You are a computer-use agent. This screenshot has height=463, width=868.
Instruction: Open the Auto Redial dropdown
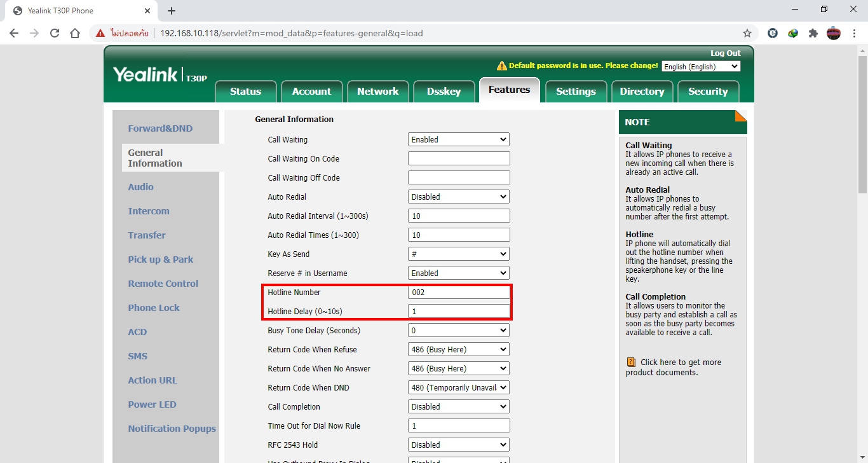tap(458, 197)
